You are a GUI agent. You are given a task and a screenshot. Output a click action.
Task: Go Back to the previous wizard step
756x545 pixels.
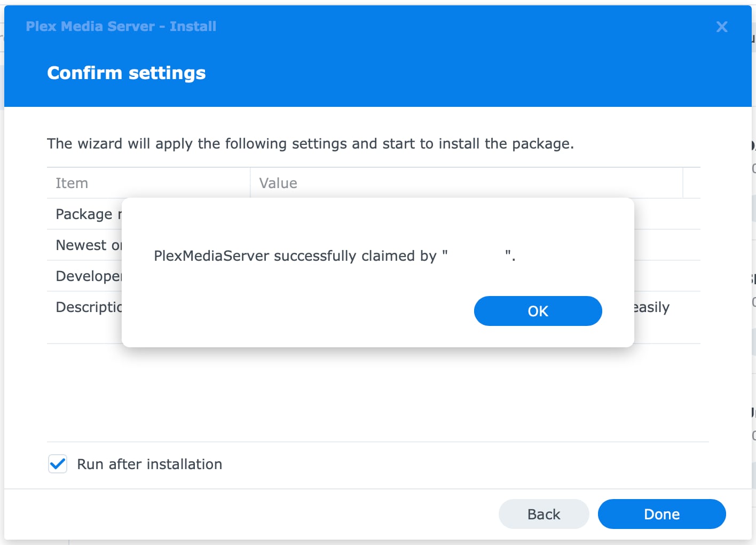[544, 514]
